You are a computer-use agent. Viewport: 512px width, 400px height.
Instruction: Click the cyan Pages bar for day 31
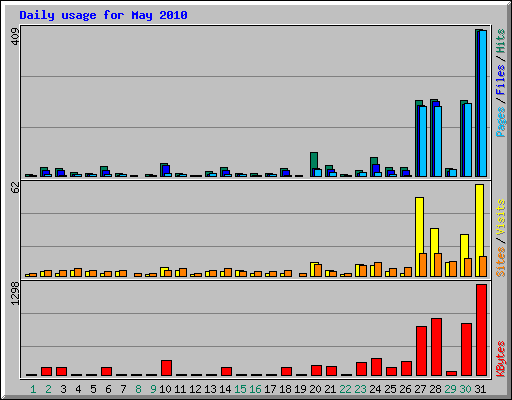(483, 103)
